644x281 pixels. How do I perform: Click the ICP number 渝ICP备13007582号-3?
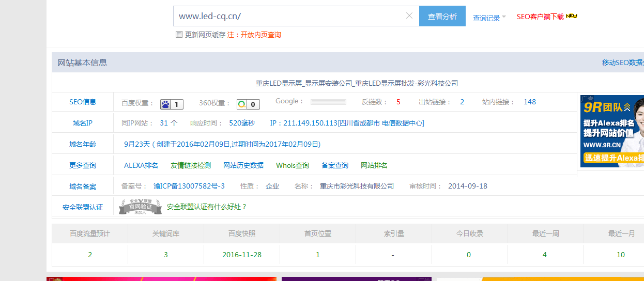(x=189, y=186)
